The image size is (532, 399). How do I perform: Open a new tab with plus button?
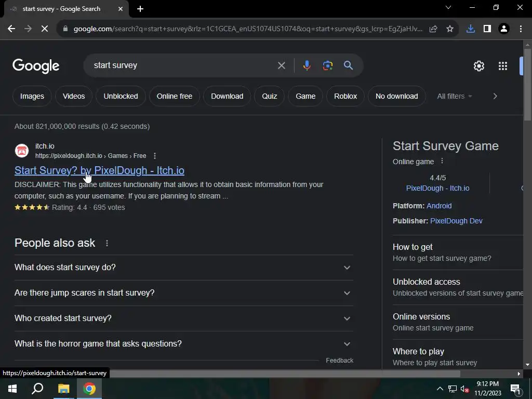(140, 9)
